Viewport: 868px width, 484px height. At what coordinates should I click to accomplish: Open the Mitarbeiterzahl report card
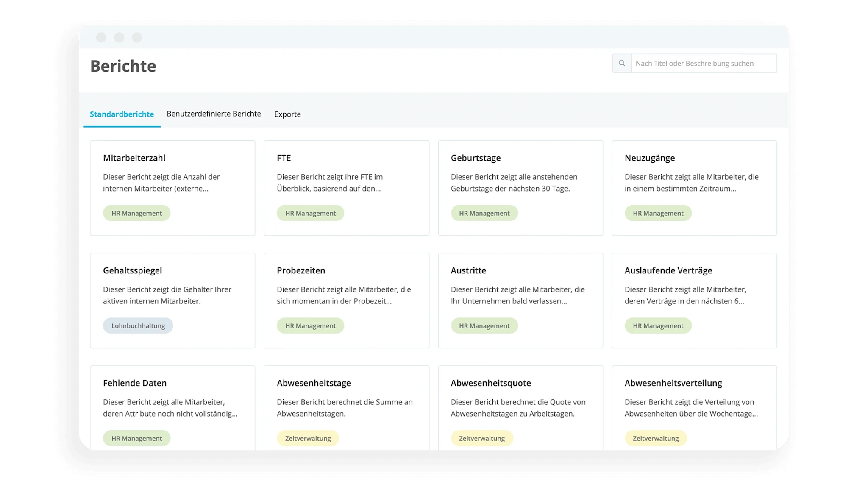point(172,187)
